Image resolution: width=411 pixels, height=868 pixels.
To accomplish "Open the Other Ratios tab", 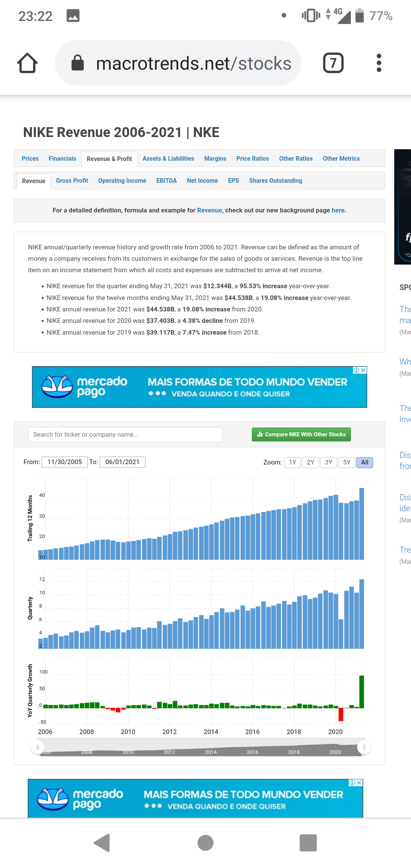I will pyautogui.click(x=296, y=158).
